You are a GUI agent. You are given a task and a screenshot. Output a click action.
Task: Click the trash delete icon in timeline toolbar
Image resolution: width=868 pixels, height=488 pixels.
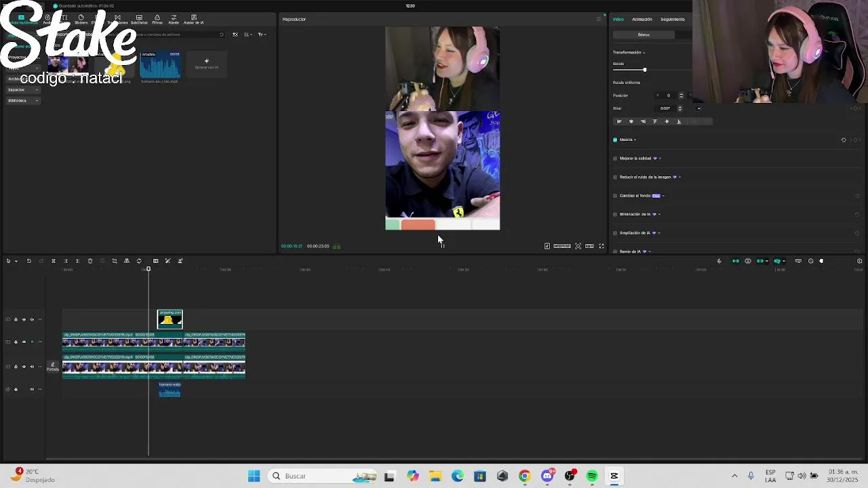pos(90,261)
